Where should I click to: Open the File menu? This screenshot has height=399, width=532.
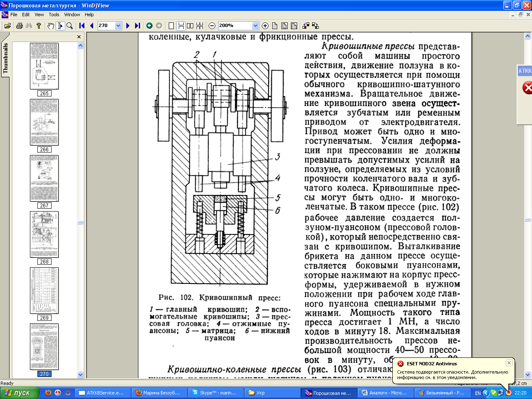coord(14,15)
